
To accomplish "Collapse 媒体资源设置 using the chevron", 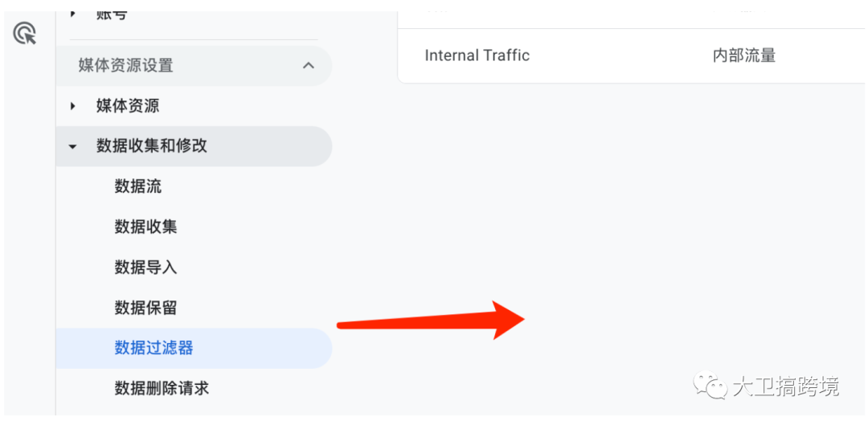I will [309, 65].
